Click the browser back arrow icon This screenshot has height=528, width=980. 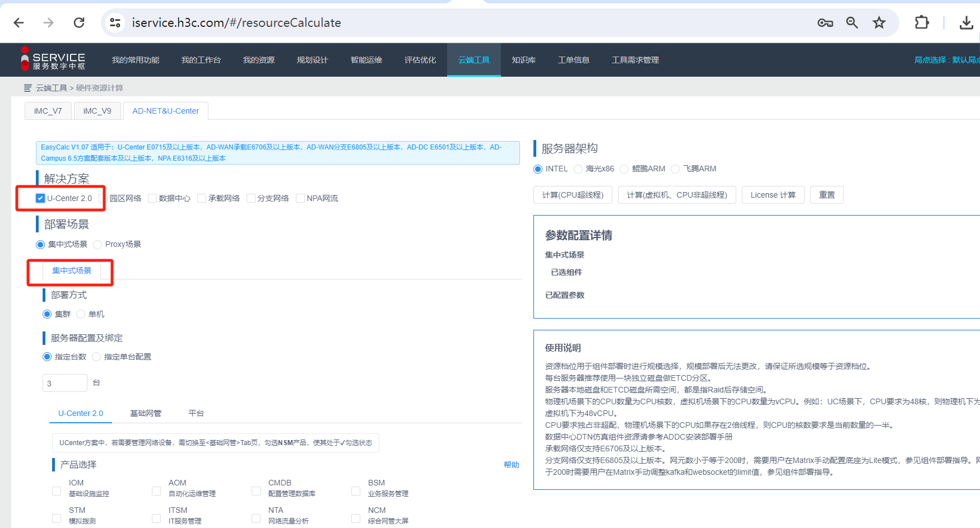point(18,22)
